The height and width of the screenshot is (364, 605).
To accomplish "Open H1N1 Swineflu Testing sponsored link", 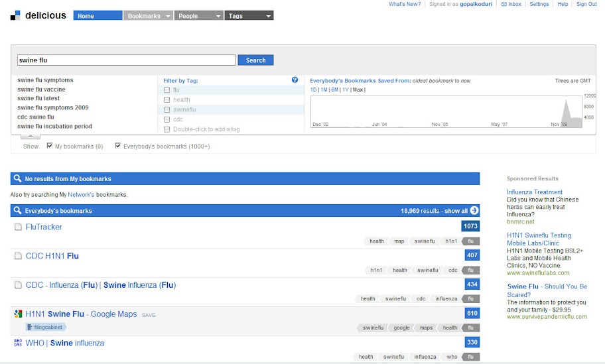I will [539, 239].
